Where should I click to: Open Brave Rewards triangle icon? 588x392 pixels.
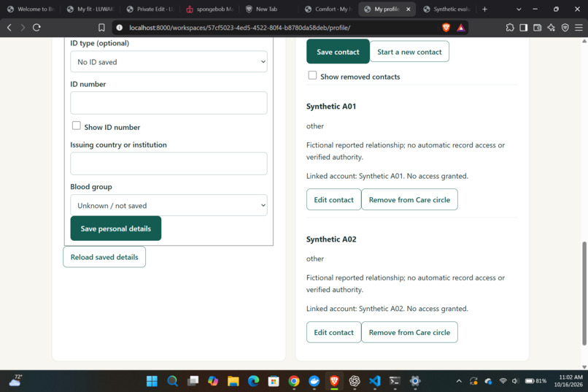pyautogui.click(x=461, y=28)
